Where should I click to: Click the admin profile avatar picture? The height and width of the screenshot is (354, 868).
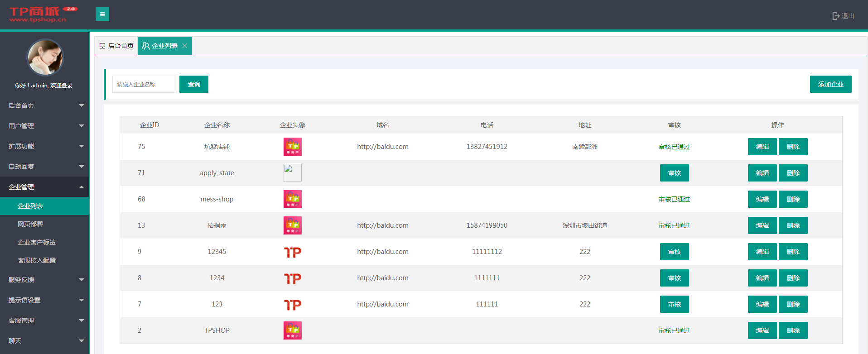point(45,57)
